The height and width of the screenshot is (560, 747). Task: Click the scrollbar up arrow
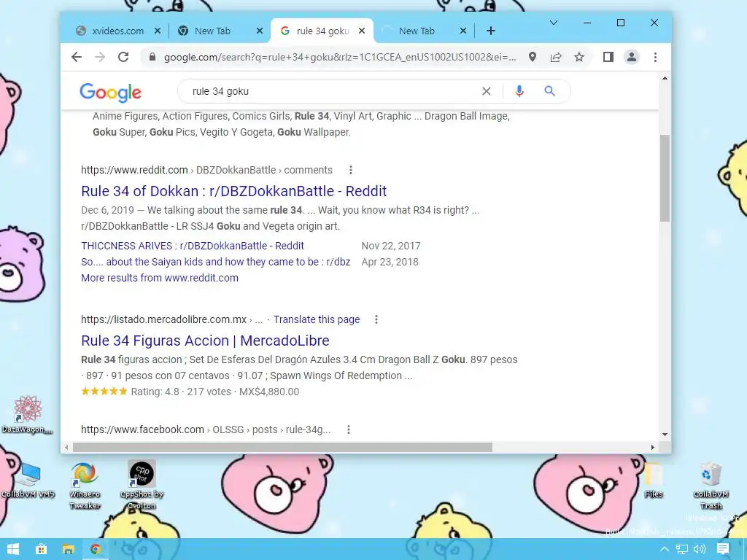(665, 78)
